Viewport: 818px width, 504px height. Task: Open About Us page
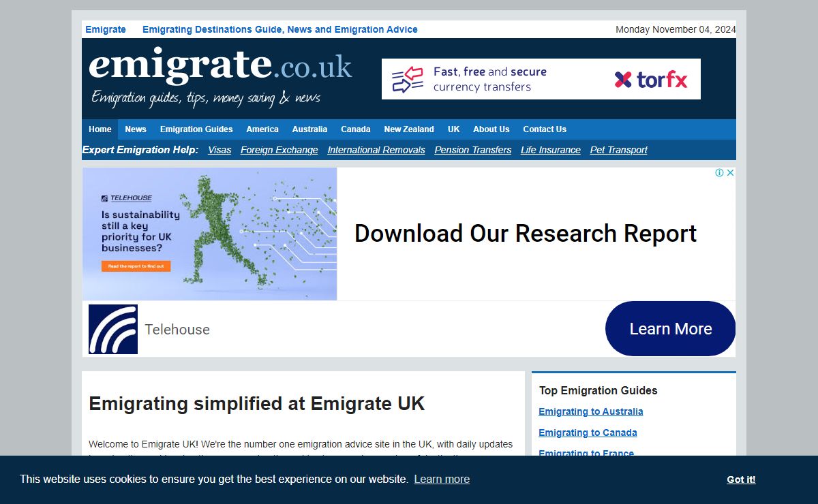tap(491, 129)
